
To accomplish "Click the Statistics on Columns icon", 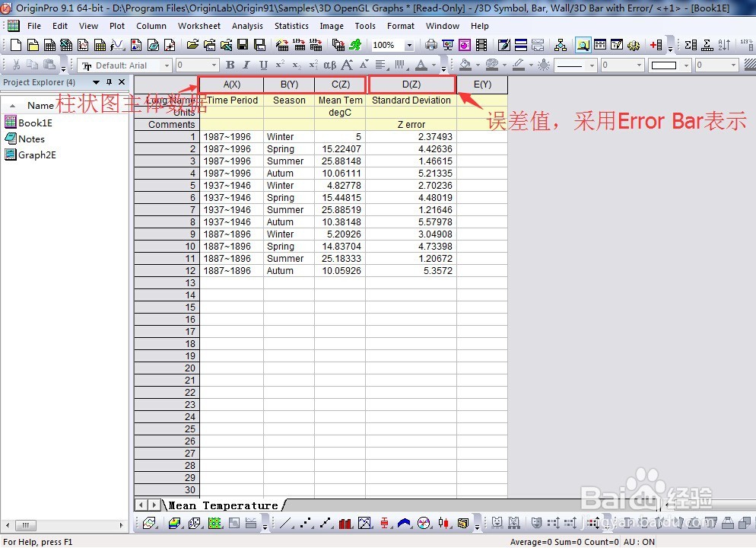I will [x=691, y=45].
